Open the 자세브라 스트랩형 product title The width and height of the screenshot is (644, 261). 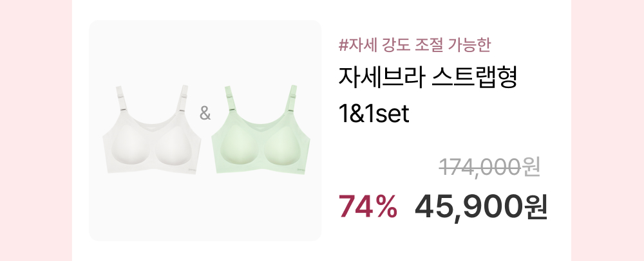(x=428, y=78)
